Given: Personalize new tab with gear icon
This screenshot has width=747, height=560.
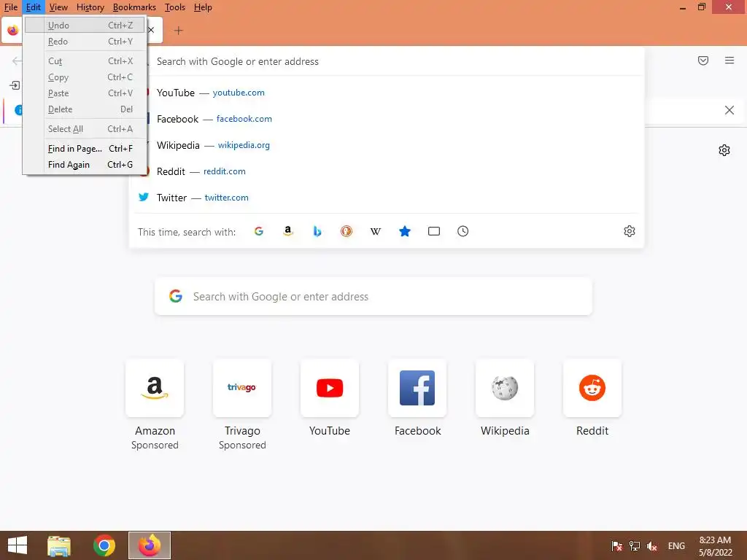Looking at the screenshot, I should click(x=724, y=150).
